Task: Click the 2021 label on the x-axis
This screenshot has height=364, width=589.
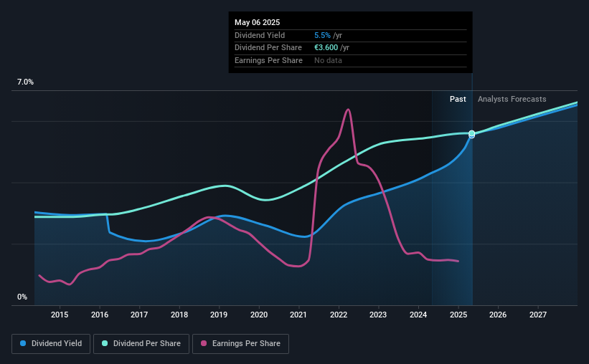Action: pos(298,315)
